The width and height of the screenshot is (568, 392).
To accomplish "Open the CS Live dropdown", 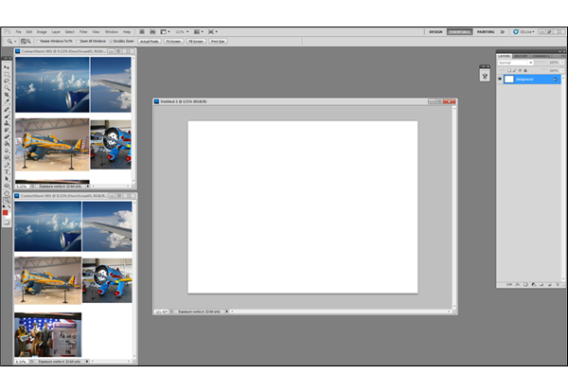I will pyautogui.click(x=524, y=32).
